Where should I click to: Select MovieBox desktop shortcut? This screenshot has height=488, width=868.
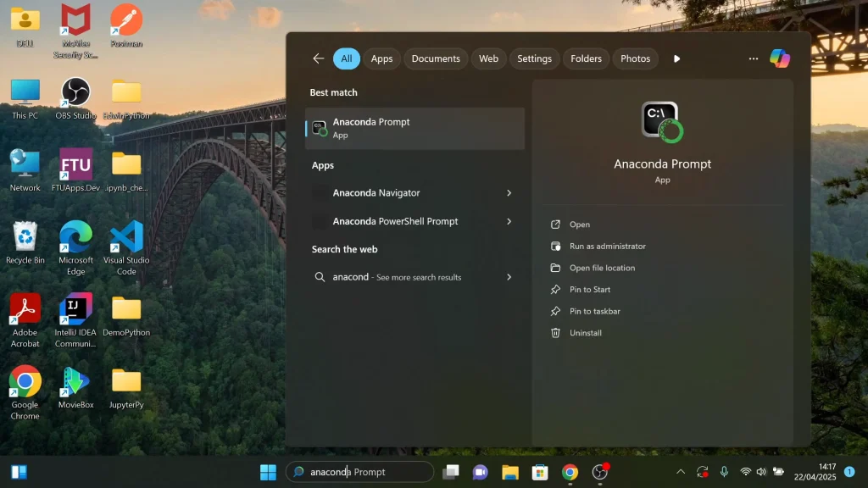click(x=75, y=388)
